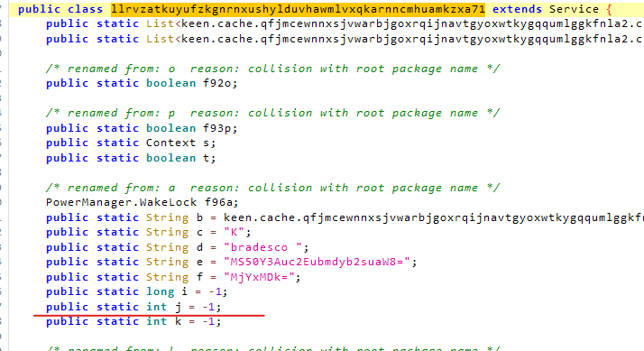Click 'String' in the field d declaration
The image size is (644, 351).
click(x=167, y=247)
